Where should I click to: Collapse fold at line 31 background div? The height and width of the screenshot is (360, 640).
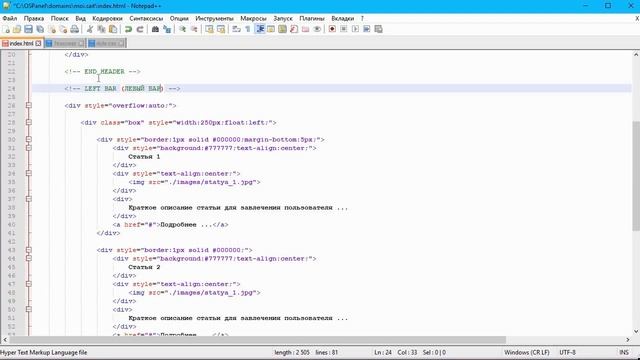pos(29,148)
